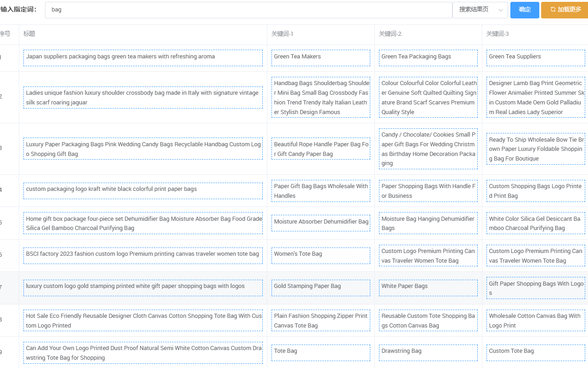
Task: Click the "Women's Tote Bag" keyword box
Action: [x=321, y=255]
